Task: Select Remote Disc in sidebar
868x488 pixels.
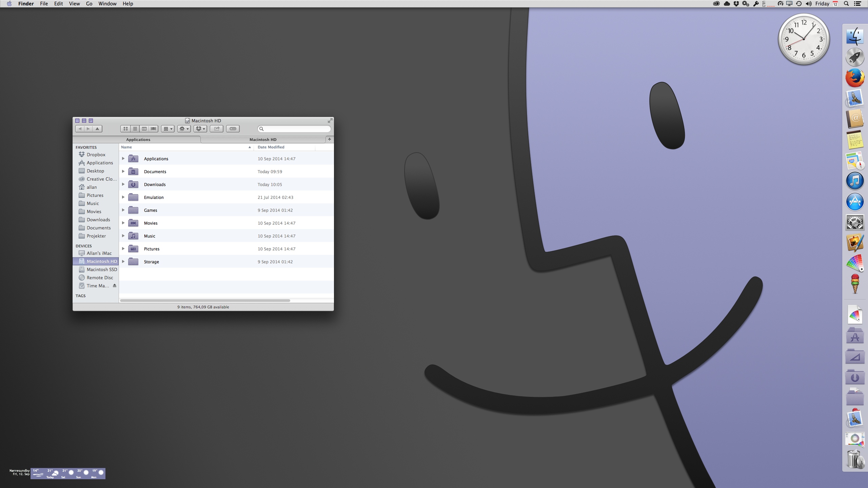Action: [96, 278]
